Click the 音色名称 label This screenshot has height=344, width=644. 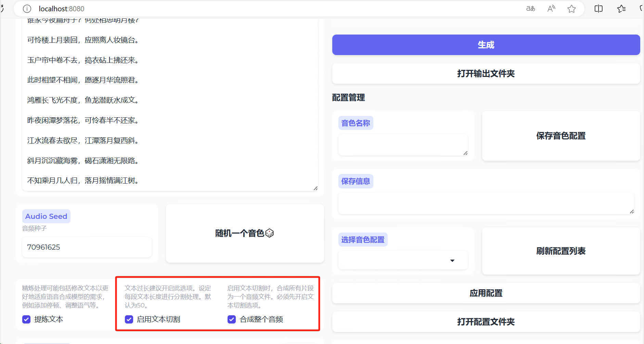pyautogui.click(x=356, y=123)
